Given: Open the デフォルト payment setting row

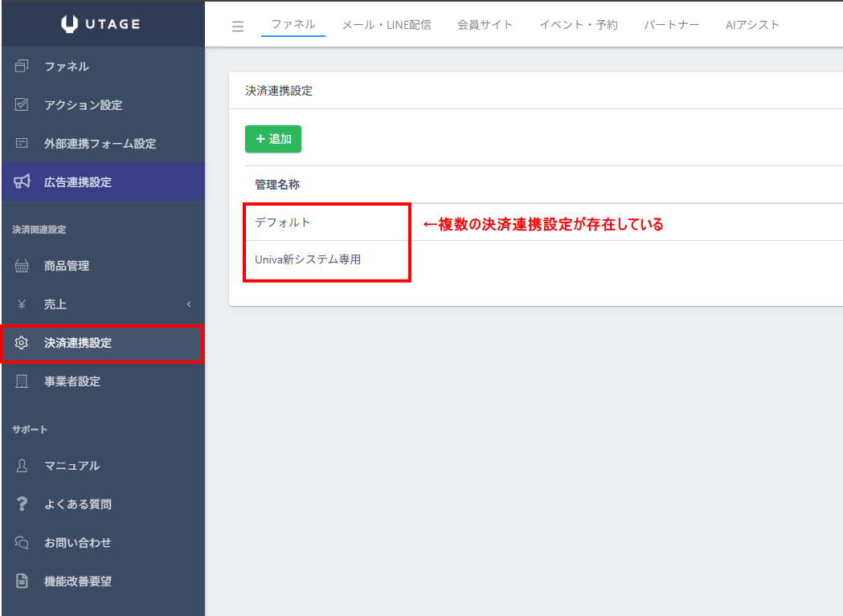Looking at the screenshot, I should (x=283, y=222).
